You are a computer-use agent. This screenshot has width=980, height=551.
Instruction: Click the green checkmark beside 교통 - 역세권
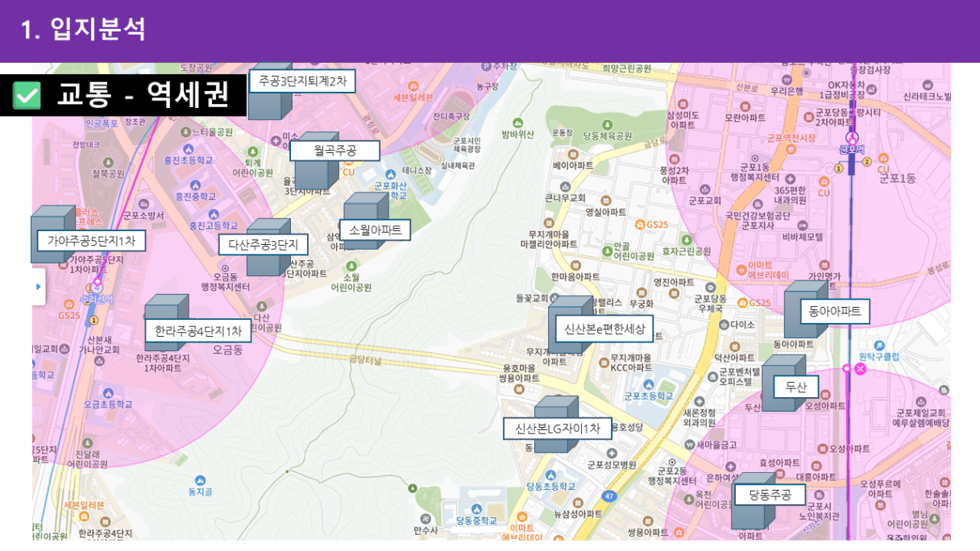pos(27,95)
